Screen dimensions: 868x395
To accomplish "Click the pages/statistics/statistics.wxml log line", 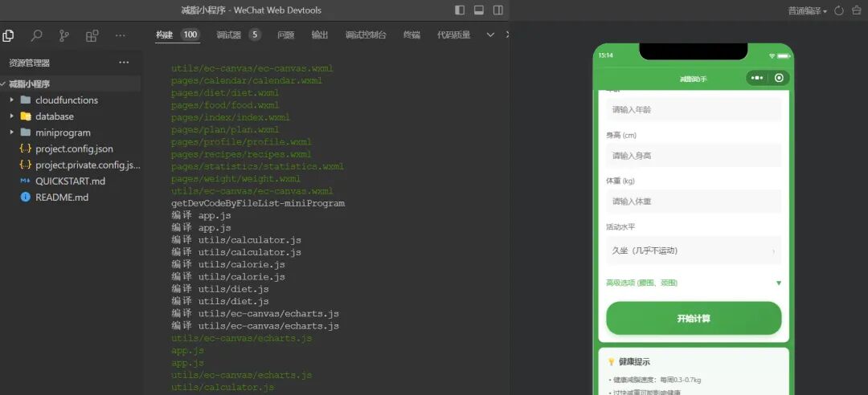I will [x=258, y=166].
